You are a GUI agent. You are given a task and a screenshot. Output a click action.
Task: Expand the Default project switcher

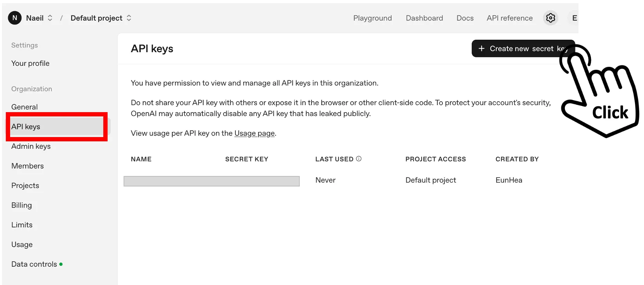(129, 18)
